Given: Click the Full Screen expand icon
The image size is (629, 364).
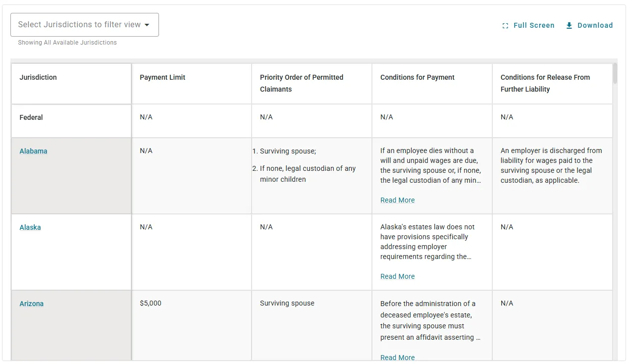Looking at the screenshot, I should [x=505, y=25].
